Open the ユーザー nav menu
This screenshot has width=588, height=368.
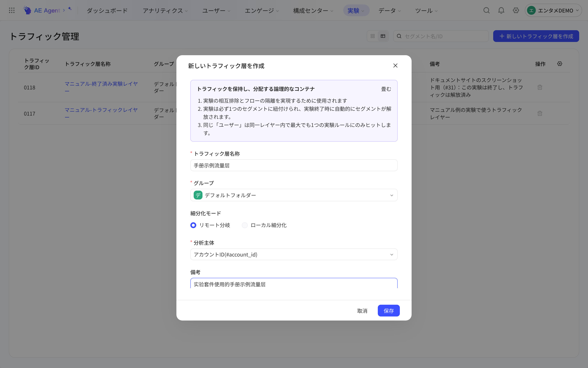pos(216,10)
